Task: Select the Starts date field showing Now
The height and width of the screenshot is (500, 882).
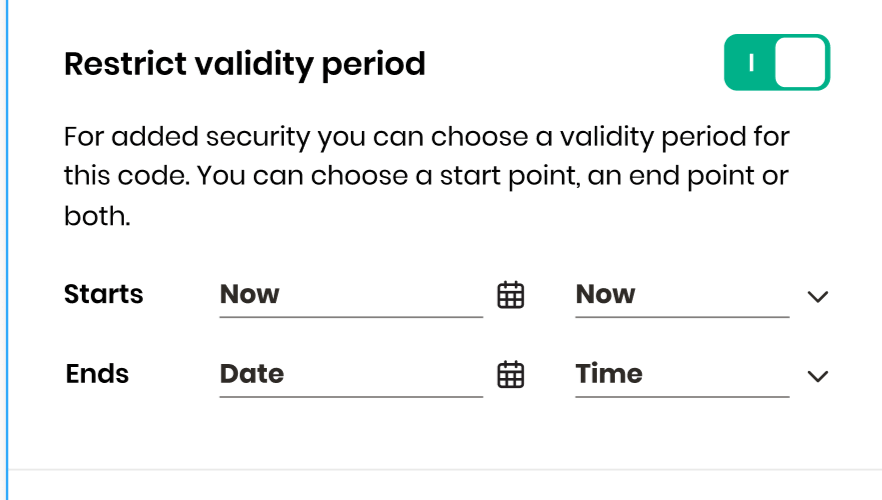Action: [351, 295]
